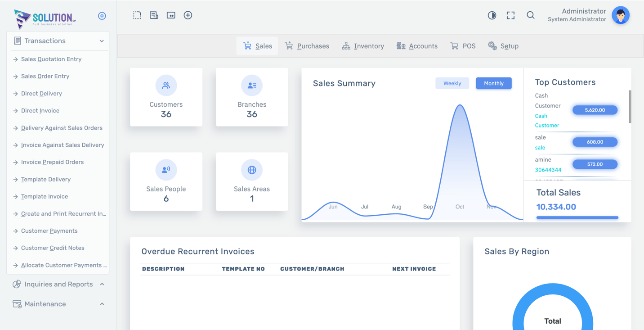644x330 pixels.
Task: Expand Inquiries and Reports chevron
Action: click(102, 284)
